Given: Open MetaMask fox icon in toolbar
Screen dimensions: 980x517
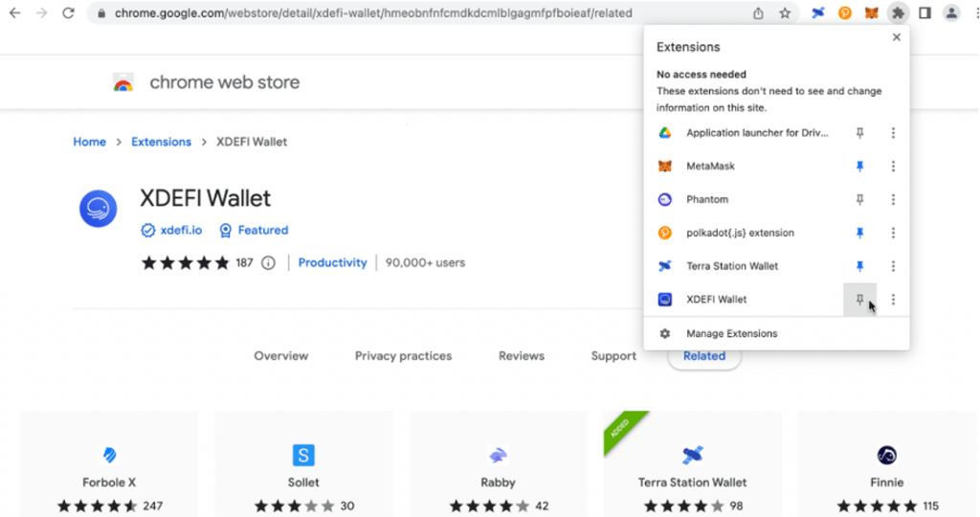Looking at the screenshot, I should [x=871, y=13].
